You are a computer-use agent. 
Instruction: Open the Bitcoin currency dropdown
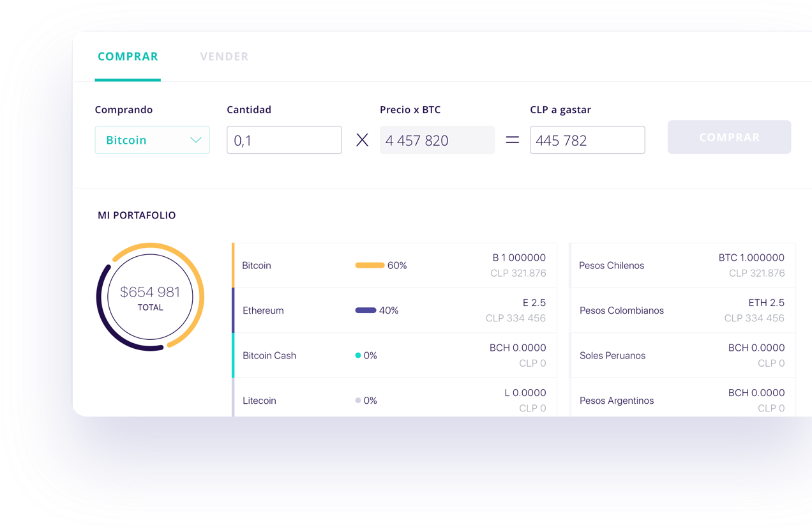(152, 140)
